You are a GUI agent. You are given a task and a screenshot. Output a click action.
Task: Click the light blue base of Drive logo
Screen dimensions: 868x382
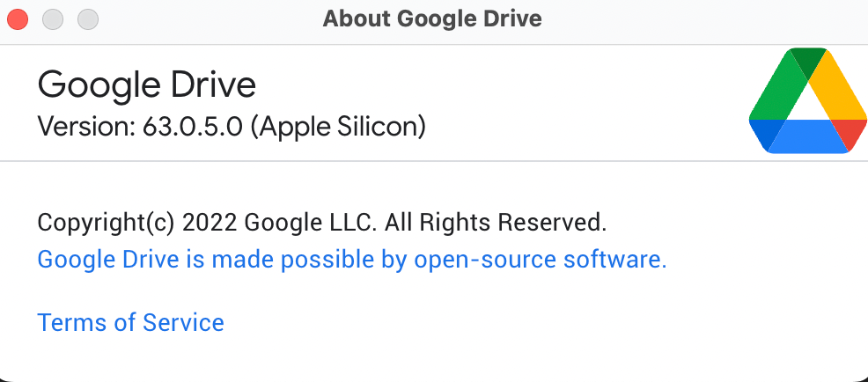point(808,136)
